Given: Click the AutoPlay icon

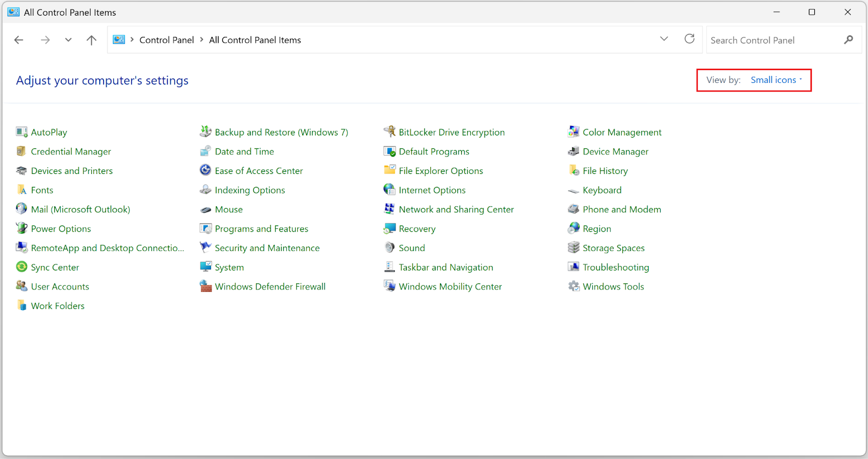Looking at the screenshot, I should tap(22, 132).
